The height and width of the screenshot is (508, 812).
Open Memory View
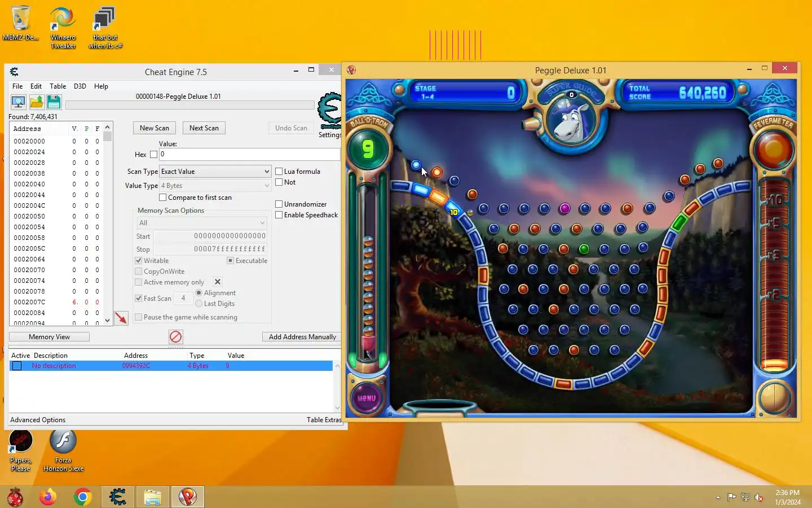(x=50, y=337)
